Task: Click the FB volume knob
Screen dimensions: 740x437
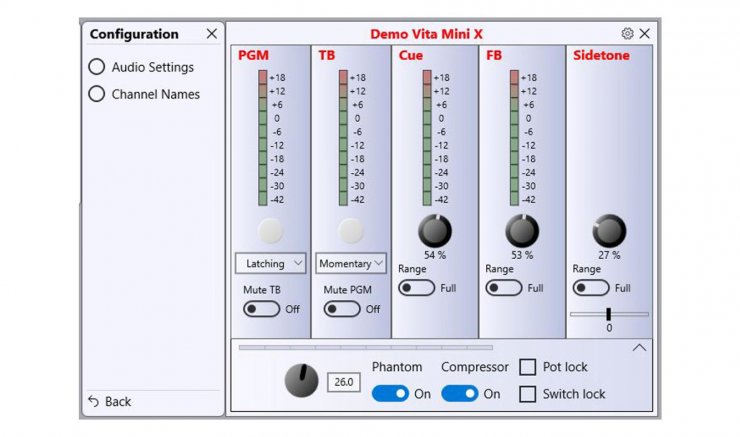Action: [522, 230]
